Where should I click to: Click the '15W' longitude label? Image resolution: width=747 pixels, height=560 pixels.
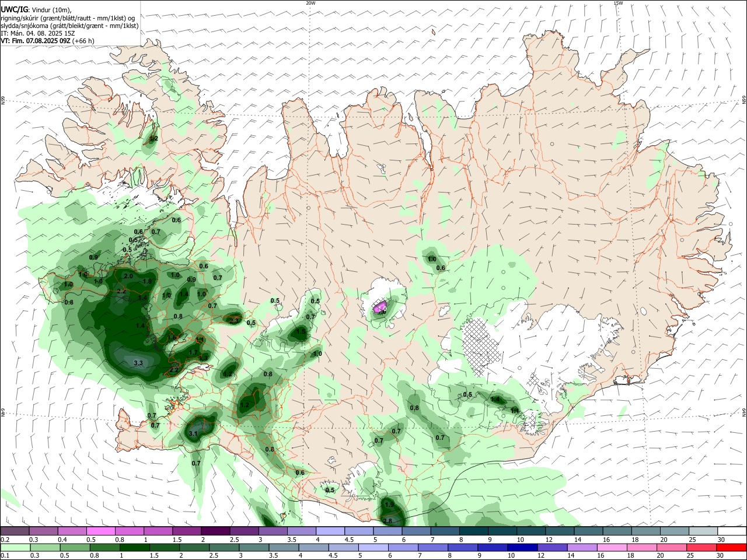tap(618, 3)
